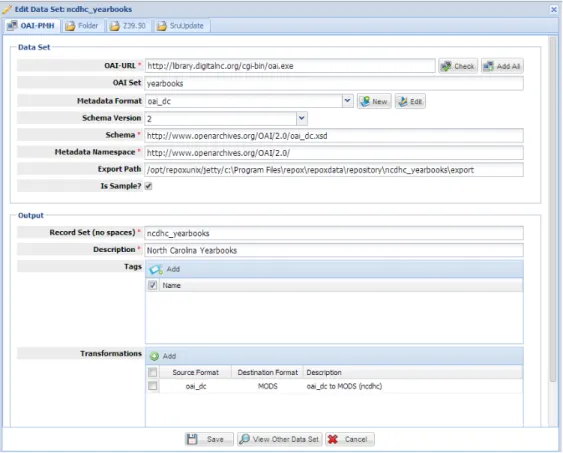Select the 'oai_dc to MODS (ncdhc)' description cell
Viewport: 563px width, 453px height.
coord(413,386)
